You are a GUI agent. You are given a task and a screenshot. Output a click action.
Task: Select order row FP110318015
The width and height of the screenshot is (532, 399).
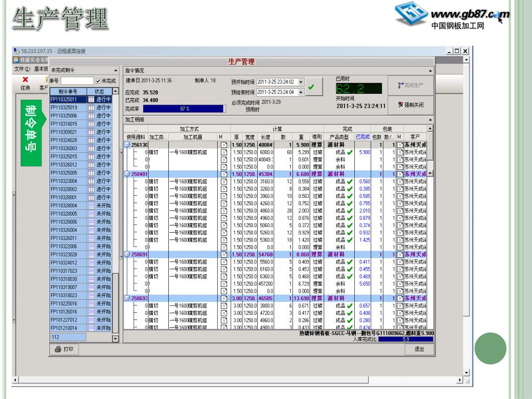(x=81, y=124)
